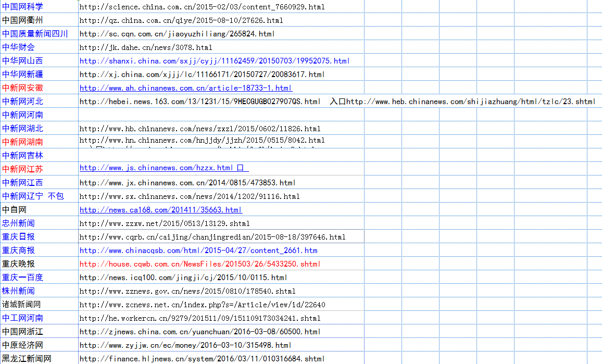Screen dimensions: 602x364
Task: Select the 中自网 cell
Action: (x=39, y=210)
